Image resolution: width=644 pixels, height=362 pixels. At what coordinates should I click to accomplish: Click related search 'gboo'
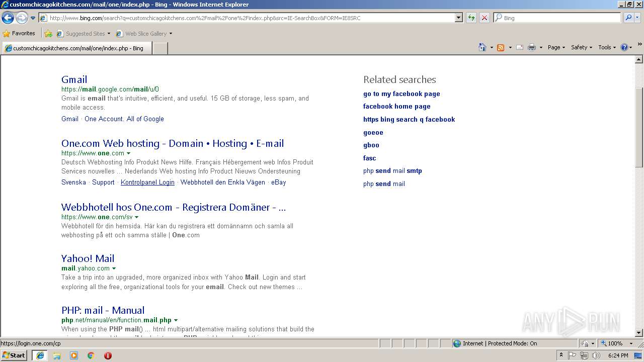[x=371, y=145]
